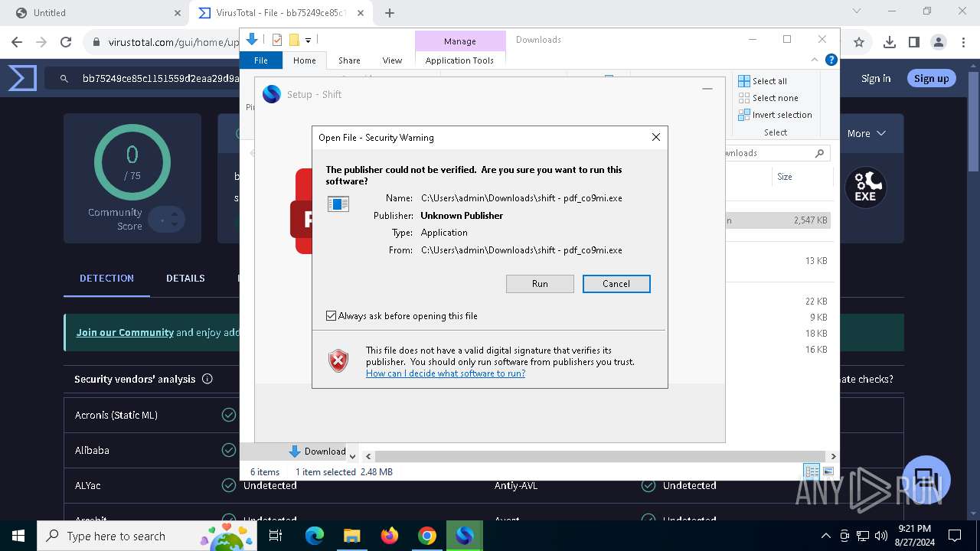The height and width of the screenshot is (551, 980).
Task: Open Chrome downloads icon
Action: coord(890,42)
